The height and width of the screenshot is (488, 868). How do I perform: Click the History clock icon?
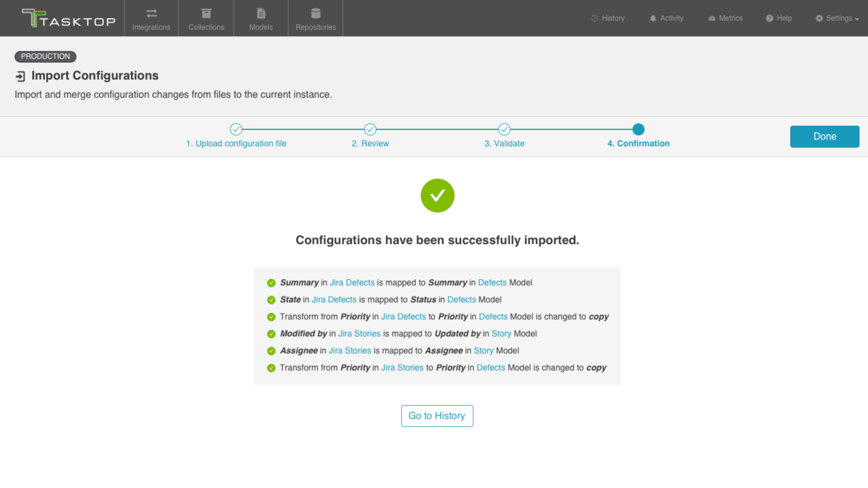(594, 18)
